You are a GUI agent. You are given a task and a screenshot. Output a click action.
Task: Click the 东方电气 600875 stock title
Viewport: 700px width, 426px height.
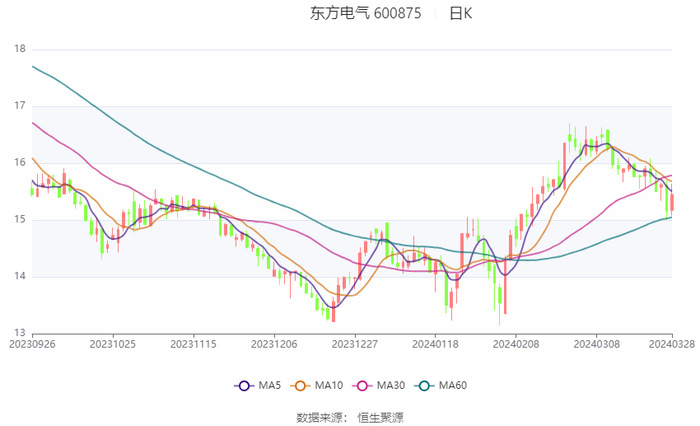pyautogui.click(x=365, y=14)
